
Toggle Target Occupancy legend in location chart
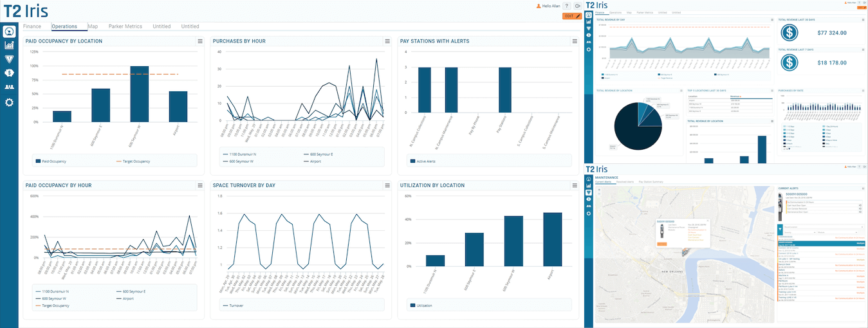[133, 161]
